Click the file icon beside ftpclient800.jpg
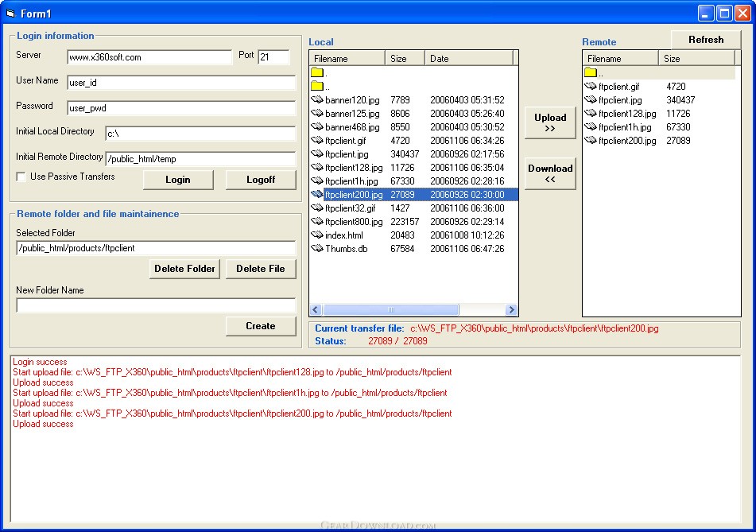 [x=316, y=221]
